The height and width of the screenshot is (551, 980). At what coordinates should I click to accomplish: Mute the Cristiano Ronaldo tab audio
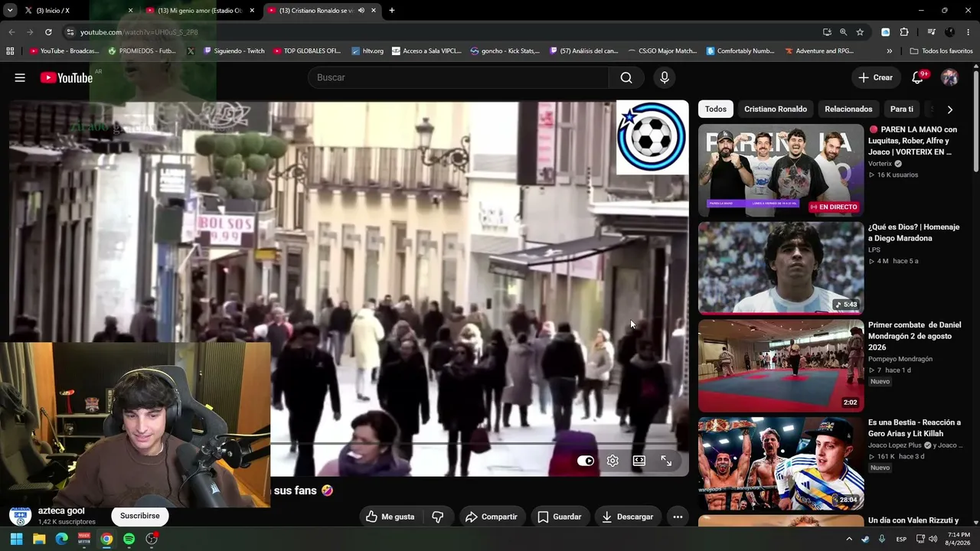(361, 11)
